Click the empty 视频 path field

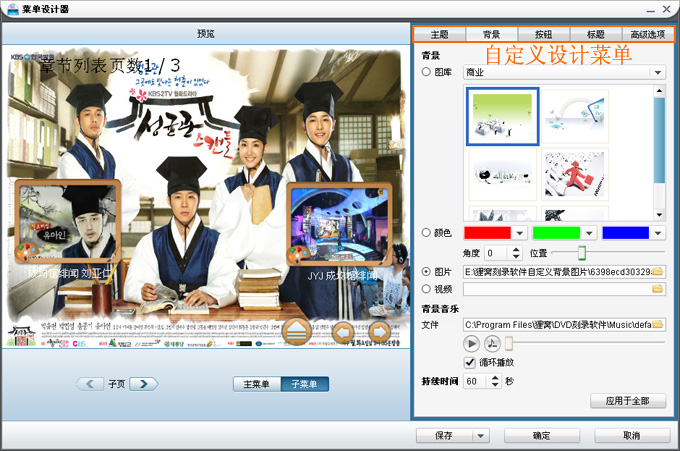point(564,289)
